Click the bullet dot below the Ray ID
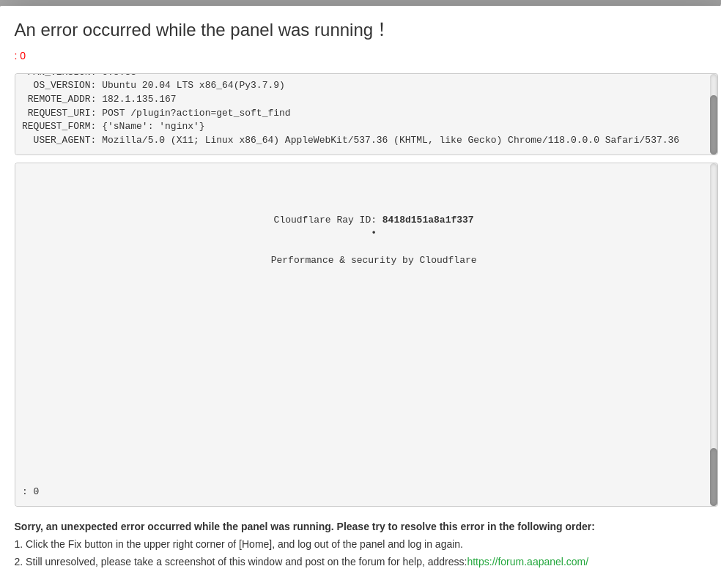Viewport: 721px width, 588px height. [x=374, y=233]
